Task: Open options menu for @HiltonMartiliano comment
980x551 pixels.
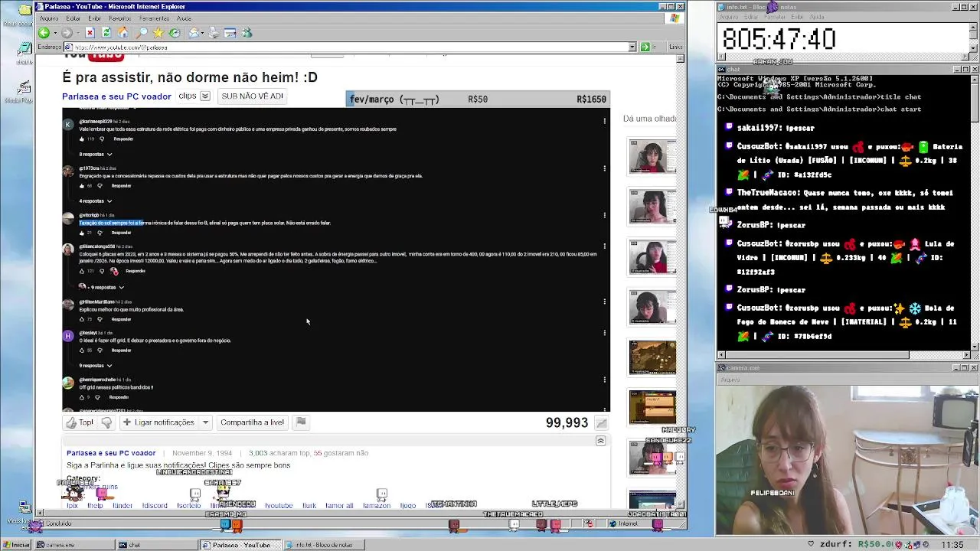Action: (x=604, y=302)
